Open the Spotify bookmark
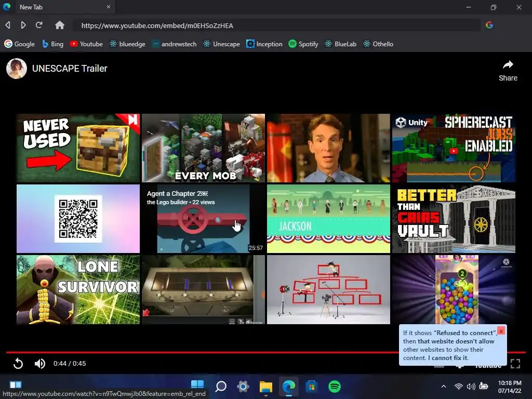Image resolution: width=532 pixels, height=399 pixels. click(x=303, y=44)
